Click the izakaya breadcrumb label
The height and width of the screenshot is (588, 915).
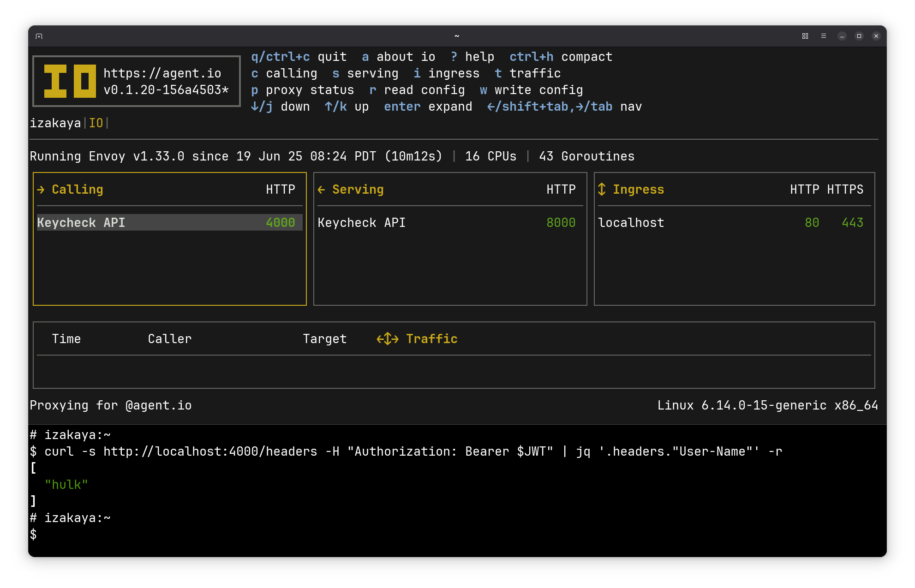click(x=55, y=123)
